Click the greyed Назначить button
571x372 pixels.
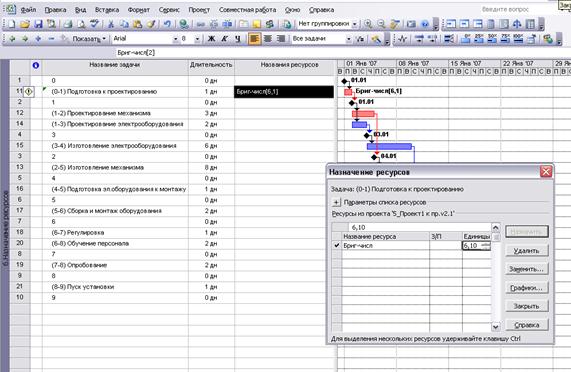click(x=527, y=231)
